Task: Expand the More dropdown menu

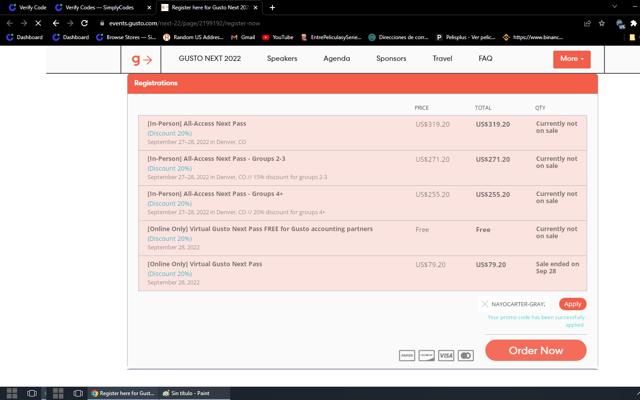Action: pos(572,59)
